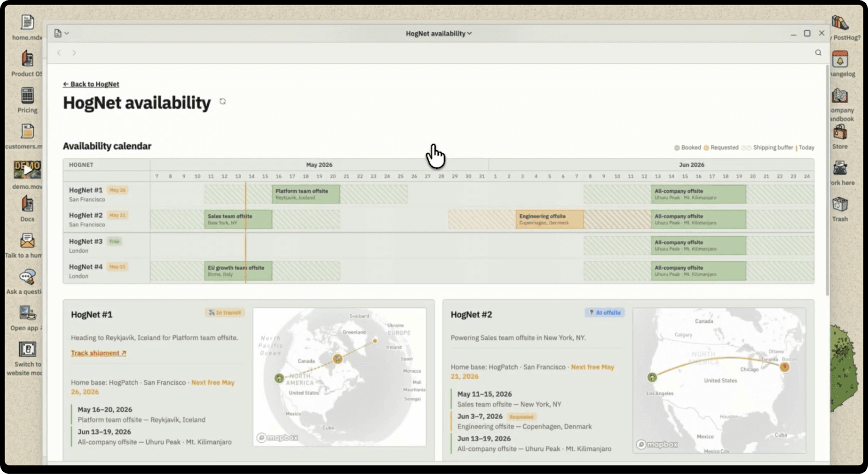The image size is (868, 474).
Task: Click the HogNet #4 row label in calendar
Action: [x=86, y=267]
